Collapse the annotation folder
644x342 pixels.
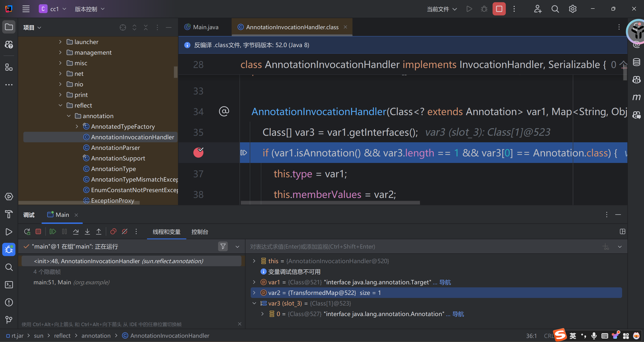tap(69, 116)
